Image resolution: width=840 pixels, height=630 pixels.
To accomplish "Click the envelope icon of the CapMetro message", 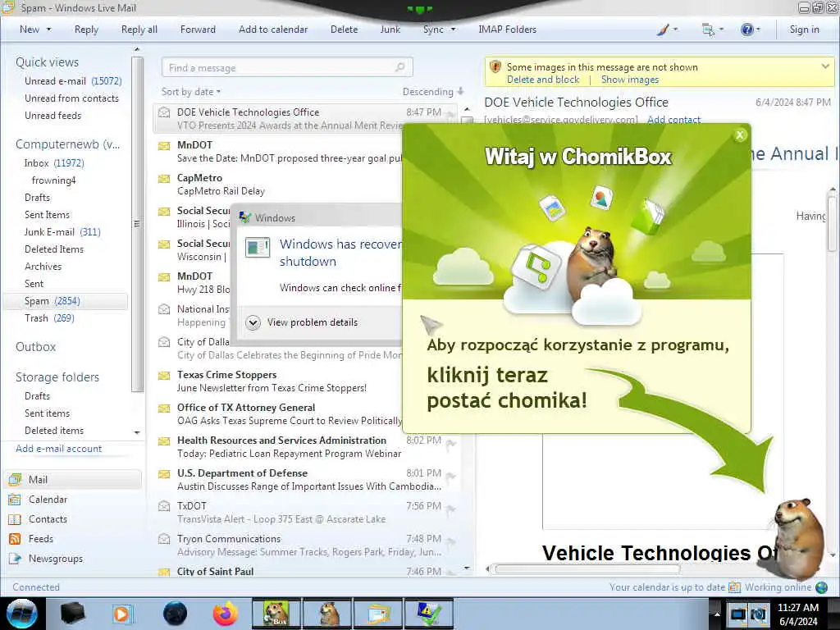I will (x=164, y=178).
